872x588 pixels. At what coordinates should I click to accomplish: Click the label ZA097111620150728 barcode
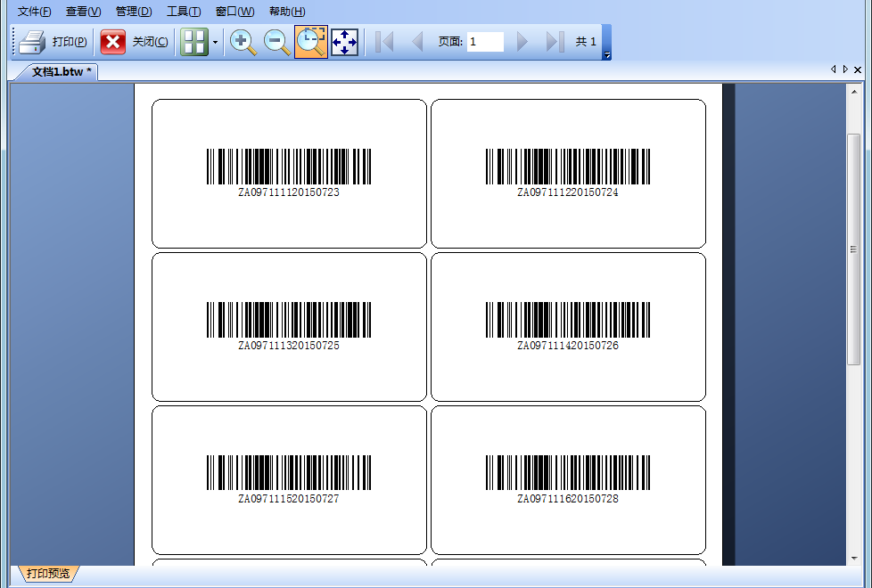568,472
